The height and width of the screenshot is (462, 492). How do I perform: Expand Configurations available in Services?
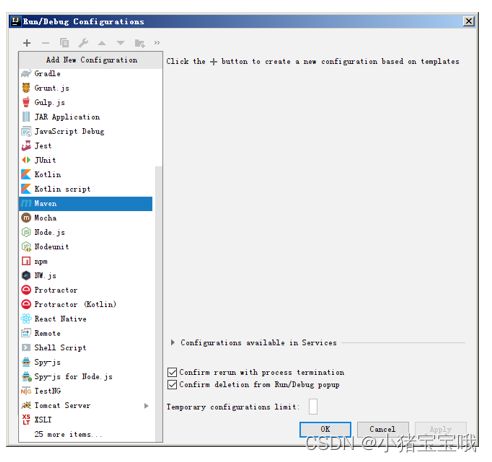pyautogui.click(x=172, y=342)
